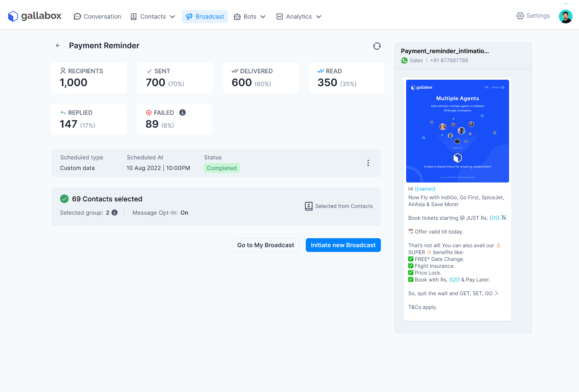Click the Contacts book icon in navbar

pyautogui.click(x=133, y=17)
